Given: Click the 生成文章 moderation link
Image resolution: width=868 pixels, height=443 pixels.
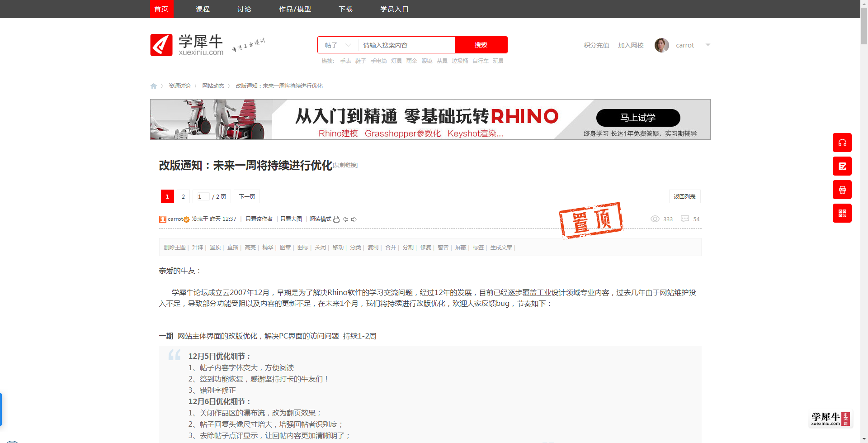Looking at the screenshot, I should 501,248.
